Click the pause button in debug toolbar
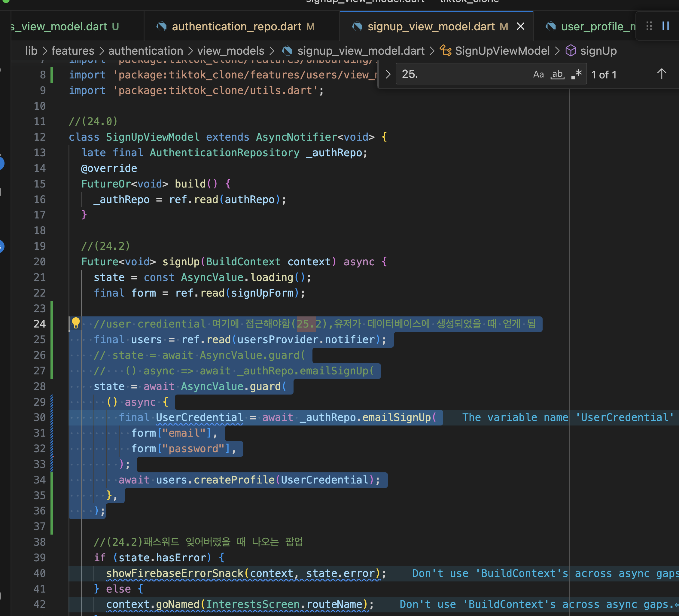Viewport: 679px width, 616px height. point(665,26)
